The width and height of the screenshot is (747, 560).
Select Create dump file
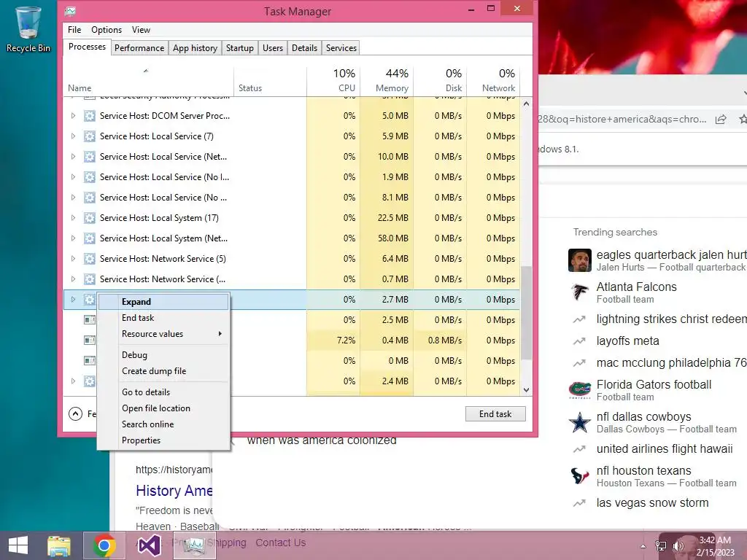(163, 371)
